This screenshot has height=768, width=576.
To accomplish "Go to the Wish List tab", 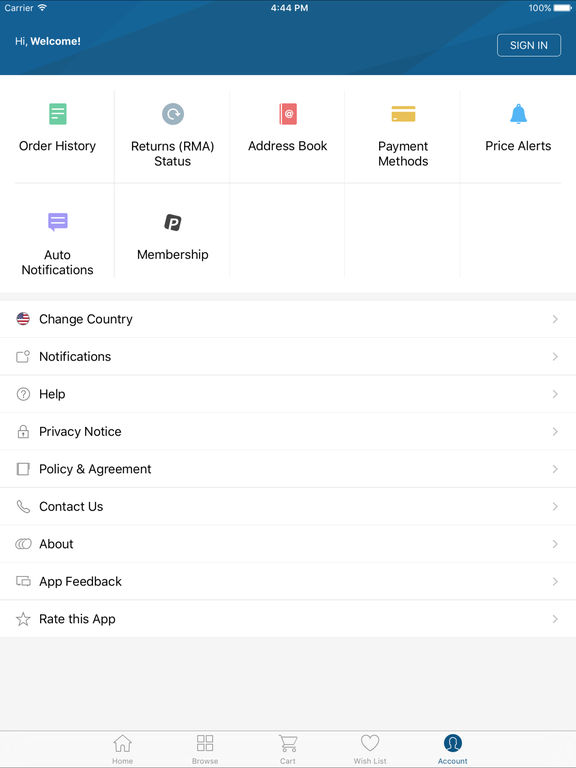I will (370, 749).
